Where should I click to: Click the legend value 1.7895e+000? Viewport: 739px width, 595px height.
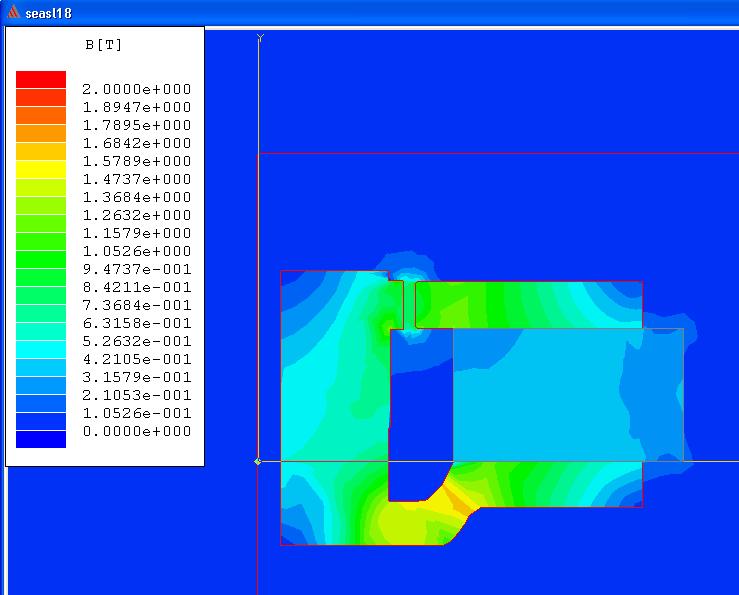pos(137,125)
